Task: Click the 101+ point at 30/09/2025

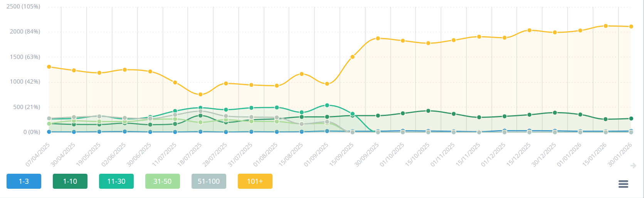Action: [x=378, y=39]
